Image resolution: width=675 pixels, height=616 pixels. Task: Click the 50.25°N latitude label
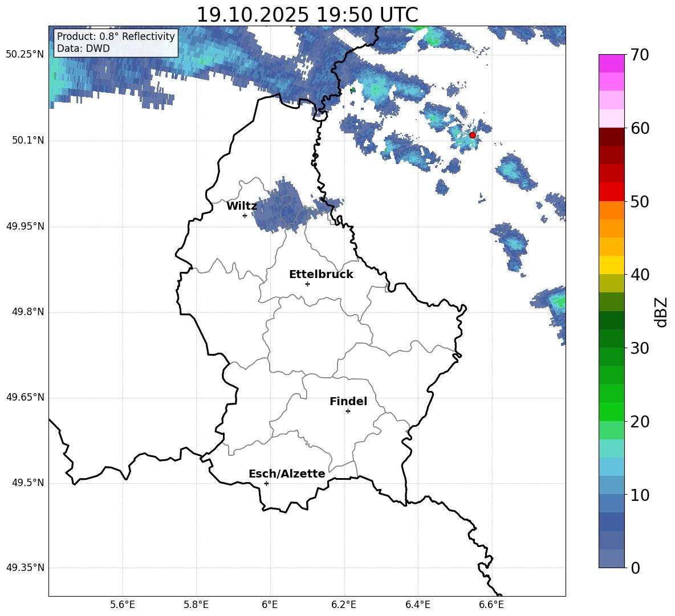click(25, 55)
